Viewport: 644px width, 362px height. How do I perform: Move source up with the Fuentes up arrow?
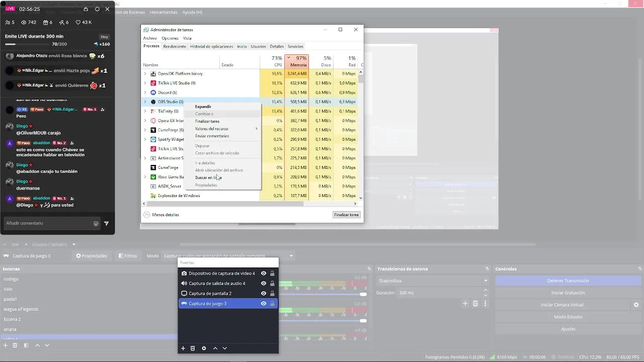215,348
